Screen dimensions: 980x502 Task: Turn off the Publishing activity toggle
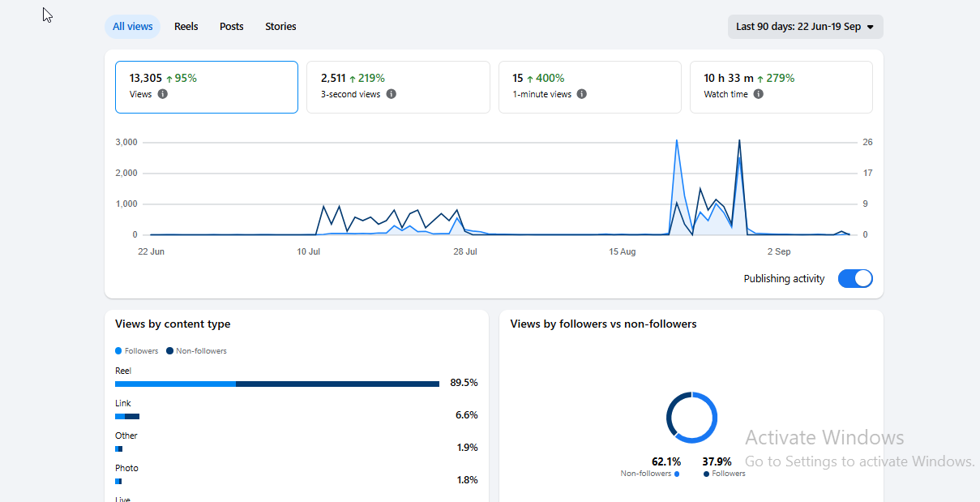[x=855, y=279]
